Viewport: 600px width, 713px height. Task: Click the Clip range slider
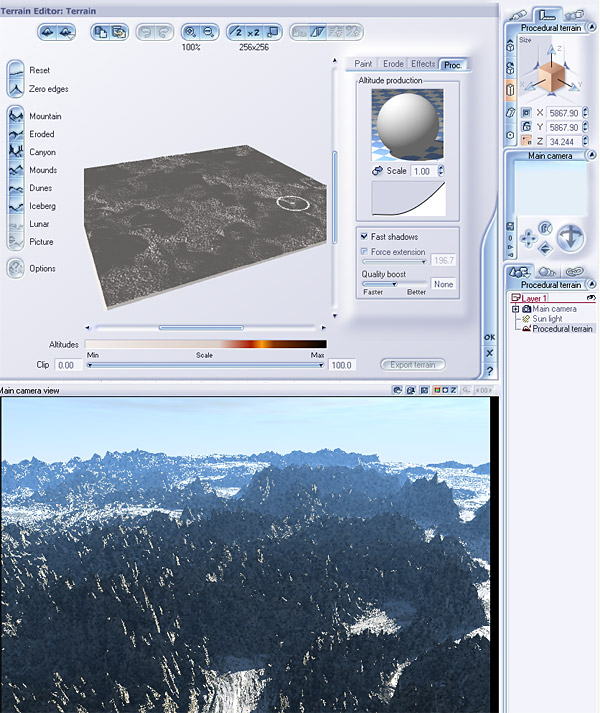[x=206, y=365]
